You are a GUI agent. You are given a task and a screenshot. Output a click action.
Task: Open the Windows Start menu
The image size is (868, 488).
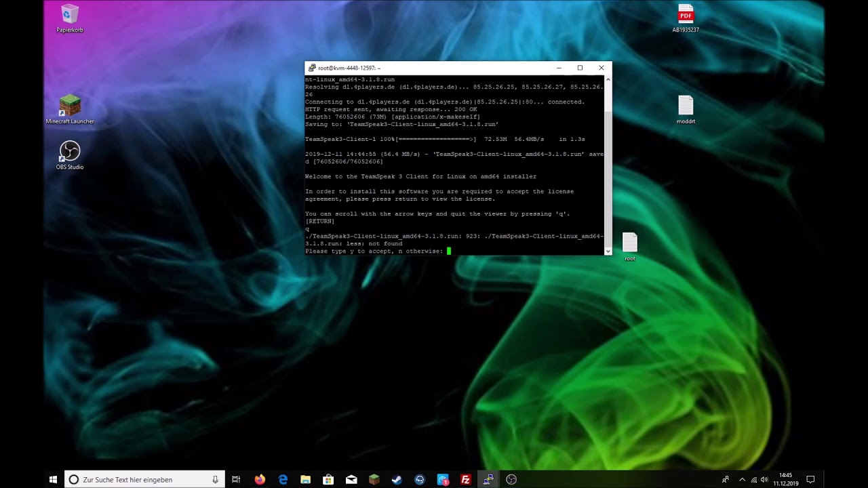[x=53, y=479]
